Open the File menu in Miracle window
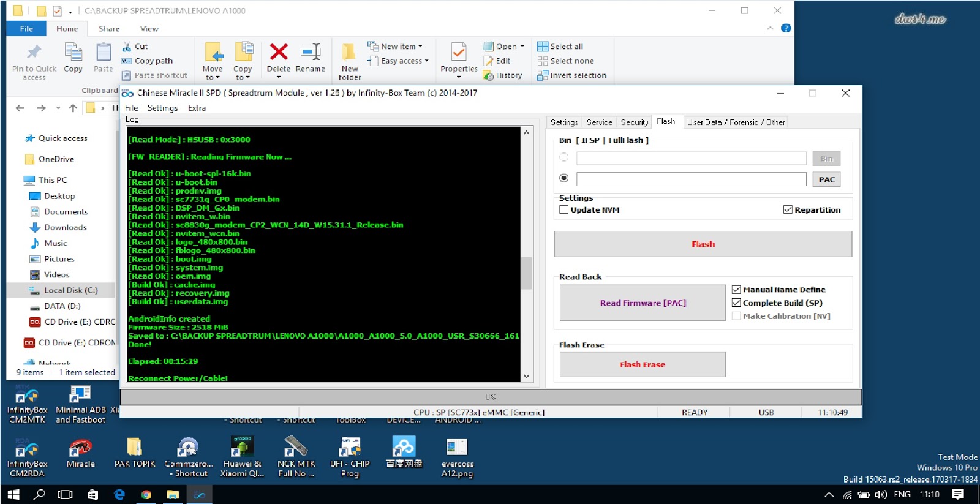This screenshot has width=980, height=504. coord(132,108)
